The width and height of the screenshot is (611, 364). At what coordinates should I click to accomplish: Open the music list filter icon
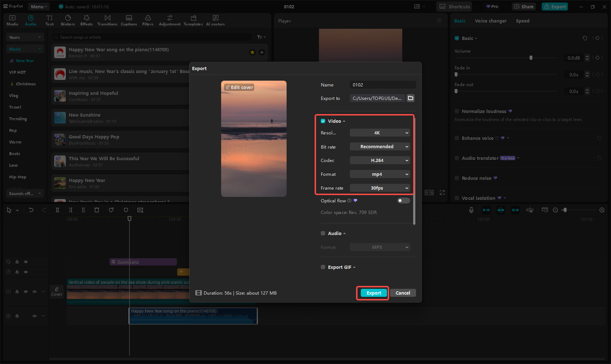coord(261,37)
